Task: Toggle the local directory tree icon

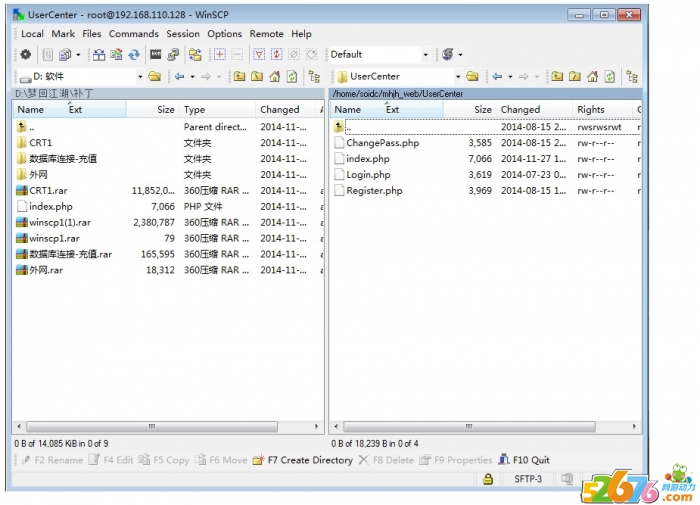Action: click(314, 76)
